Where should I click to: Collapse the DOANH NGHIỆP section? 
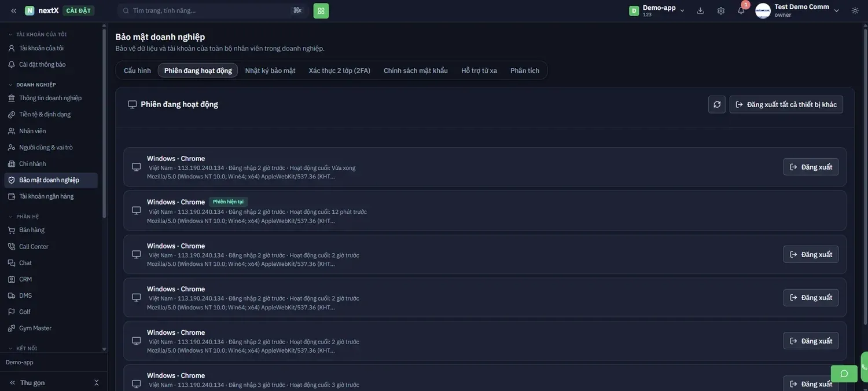(32, 85)
